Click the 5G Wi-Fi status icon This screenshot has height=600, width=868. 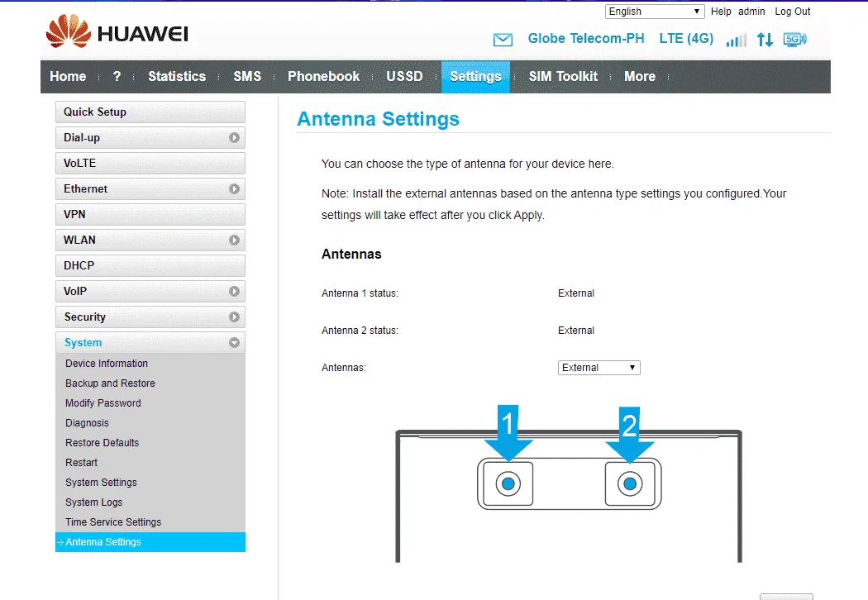(795, 40)
